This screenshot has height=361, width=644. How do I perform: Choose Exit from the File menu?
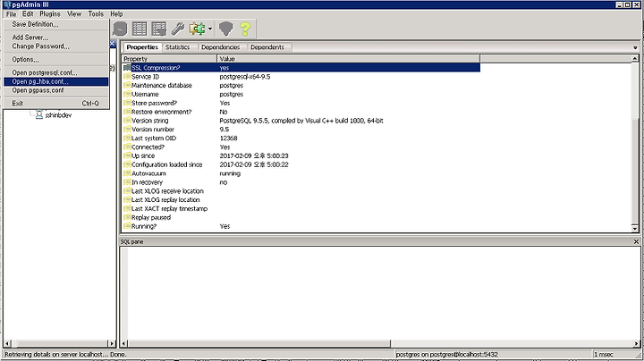click(x=55, y=104)
